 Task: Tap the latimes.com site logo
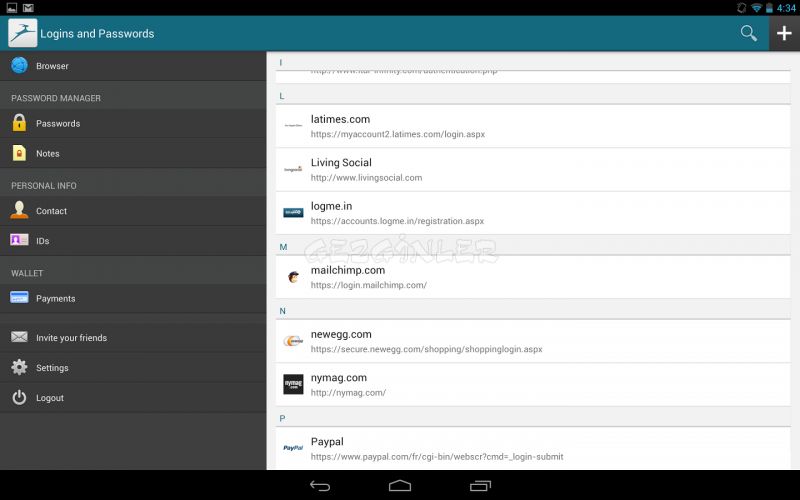pyautogui.click(x=293, y=126)
